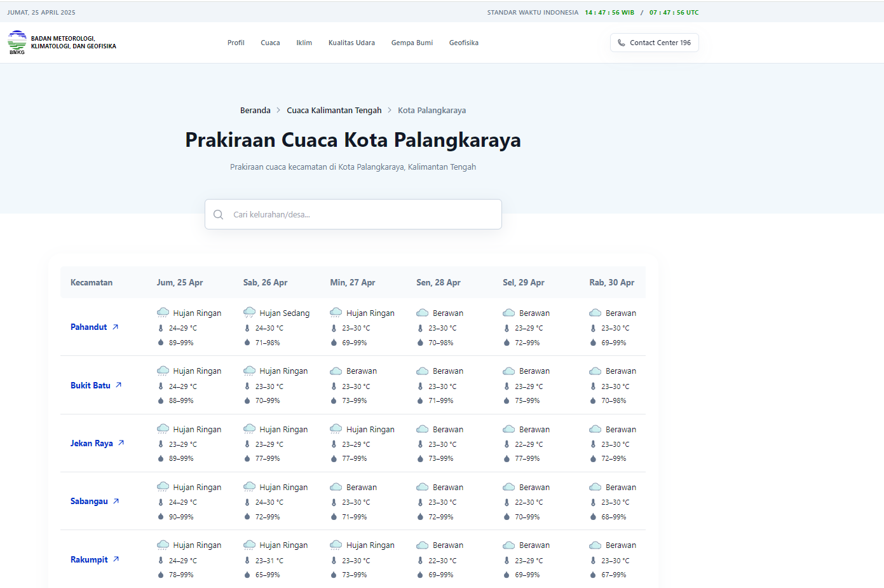Click the arrow icon beside Pahandut
The height and width of the screenshot is (588, 884).
[x=116, y=327]
